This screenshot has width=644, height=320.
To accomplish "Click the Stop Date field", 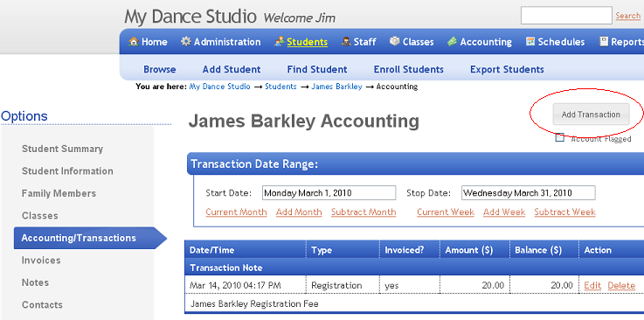I will 528,192.
